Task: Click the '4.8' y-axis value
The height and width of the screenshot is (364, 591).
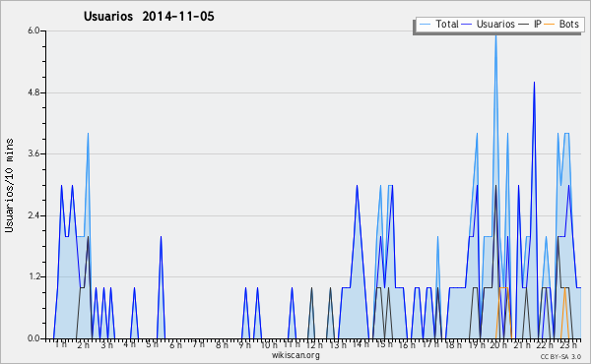Action: coord(33,92)
